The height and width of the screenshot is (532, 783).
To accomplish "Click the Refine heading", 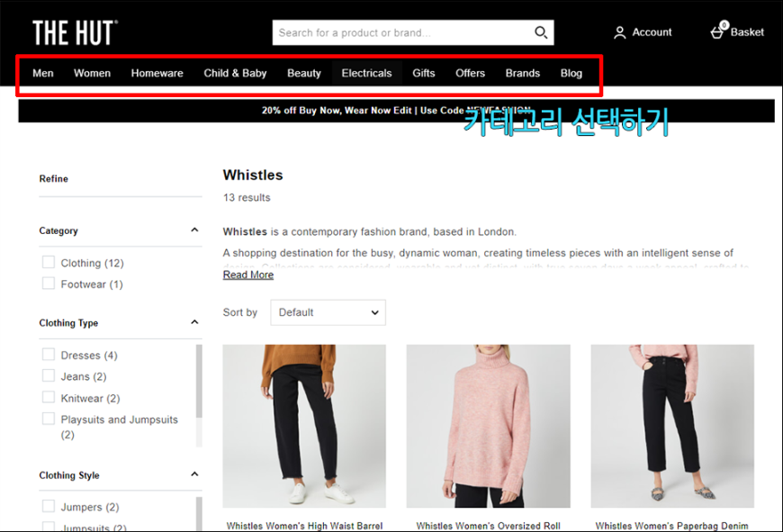I will [x=53, y=179].
